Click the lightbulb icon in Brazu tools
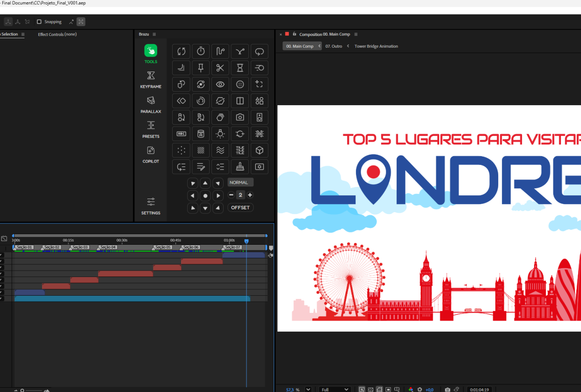 pos(220,134)
